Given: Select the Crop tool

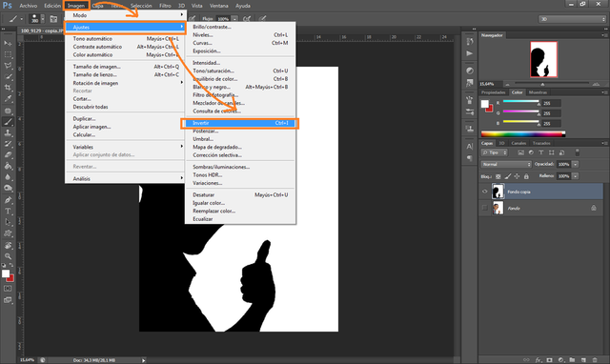Looking at the screenshot, I should point(8,88).
